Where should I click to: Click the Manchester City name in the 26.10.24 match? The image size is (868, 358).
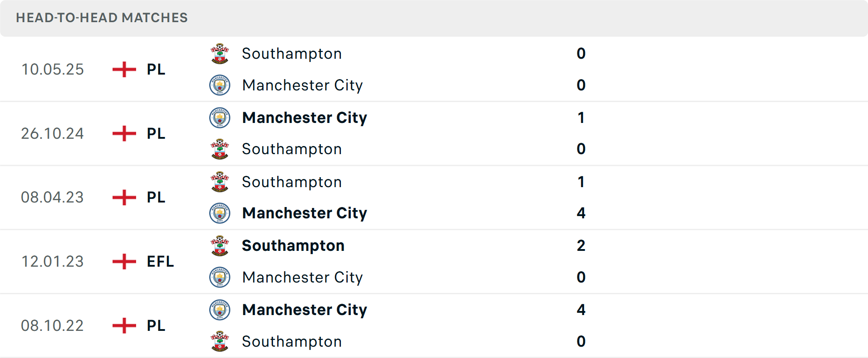click(x=305, y=118)
